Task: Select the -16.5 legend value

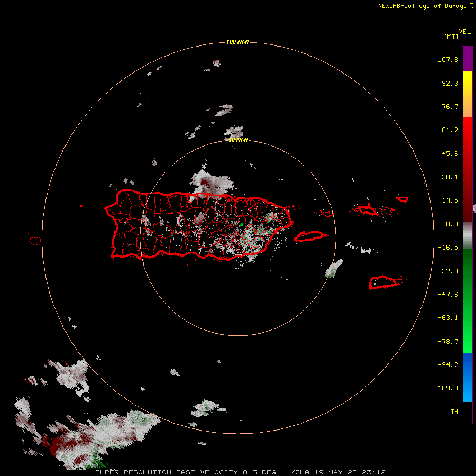Action: tap(448, 248)
